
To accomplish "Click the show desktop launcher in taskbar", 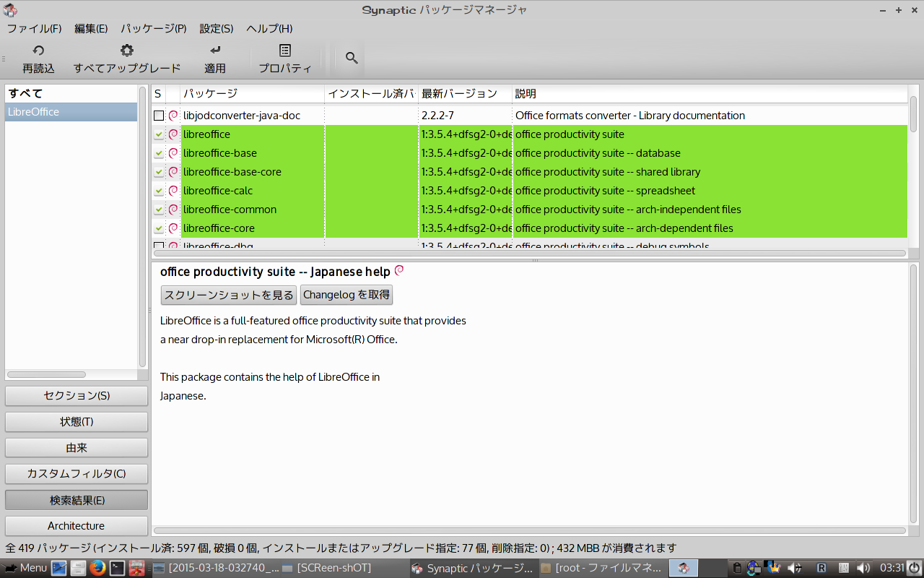I will click(x=59, y=568).
